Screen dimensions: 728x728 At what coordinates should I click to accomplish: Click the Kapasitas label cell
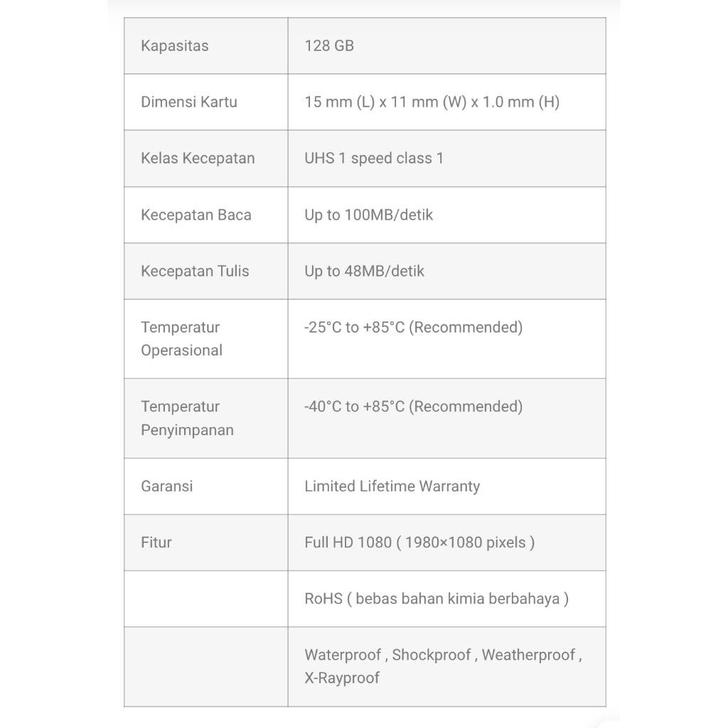tap(175, 46)
